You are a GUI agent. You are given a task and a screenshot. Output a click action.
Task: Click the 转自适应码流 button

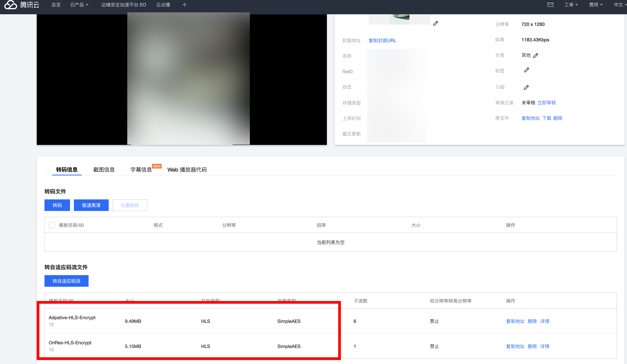pyautogui.click(x=66, y=281)
